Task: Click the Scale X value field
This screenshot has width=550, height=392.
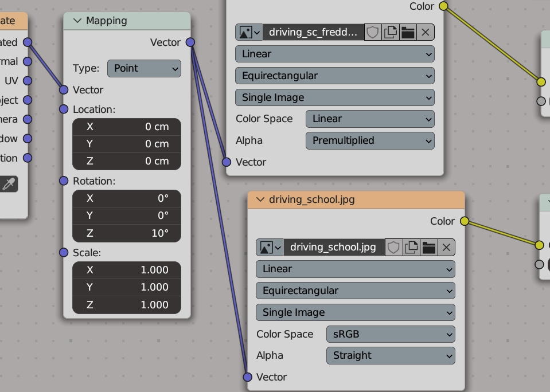Action: coord(127,270)
